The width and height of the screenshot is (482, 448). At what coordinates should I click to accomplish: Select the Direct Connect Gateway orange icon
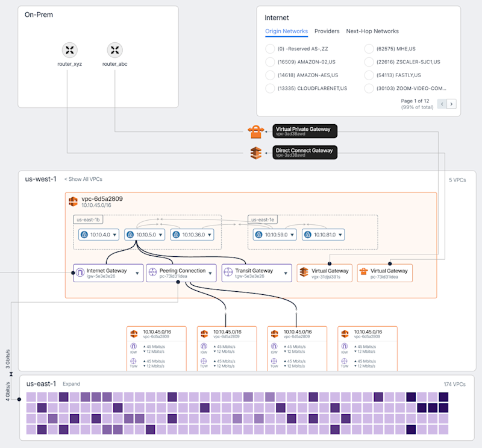[x=255, y=153]
